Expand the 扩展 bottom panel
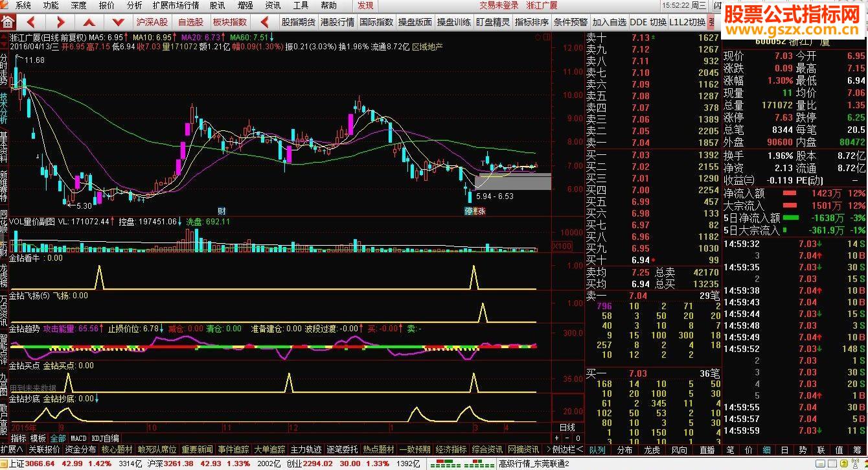Image resolution: width=868 pixels, height=470 pixels. coord(12,449)
